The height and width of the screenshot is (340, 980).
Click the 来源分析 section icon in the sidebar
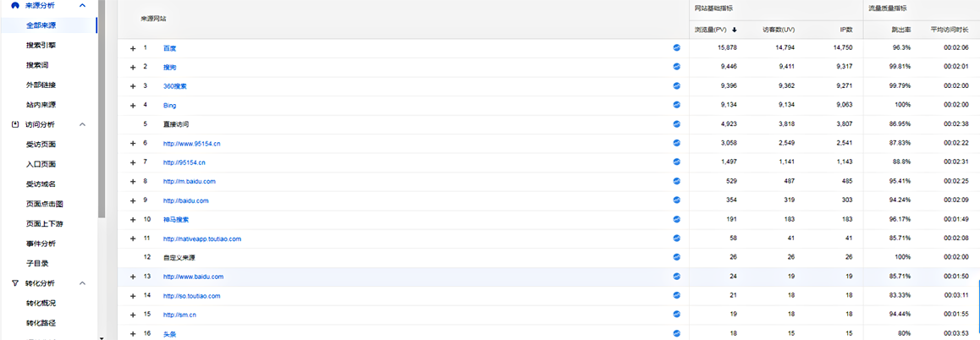(15, 5)
